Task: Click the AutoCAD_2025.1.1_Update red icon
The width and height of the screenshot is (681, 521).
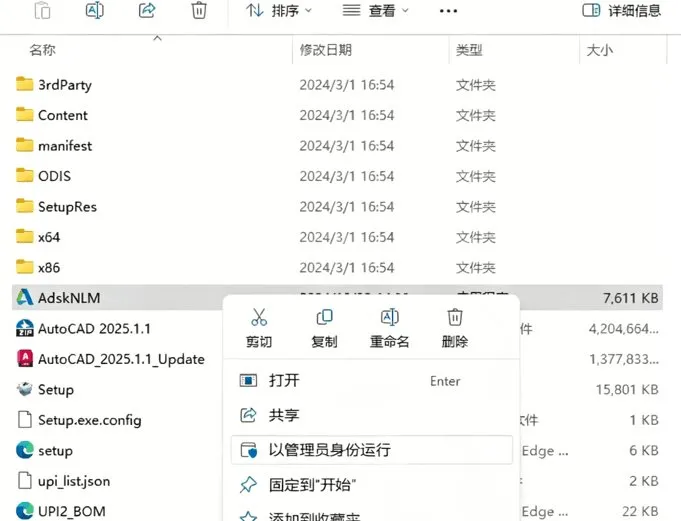Action: pos(25,359)
